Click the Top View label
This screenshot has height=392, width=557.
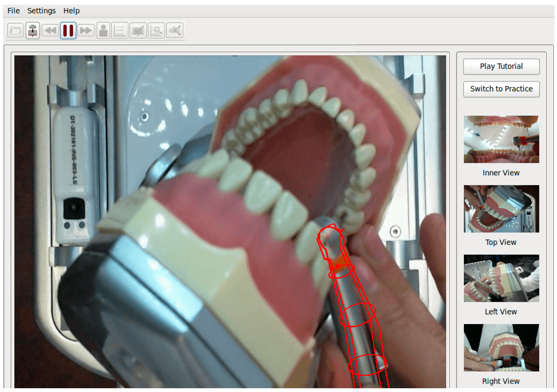click(501, 242)
